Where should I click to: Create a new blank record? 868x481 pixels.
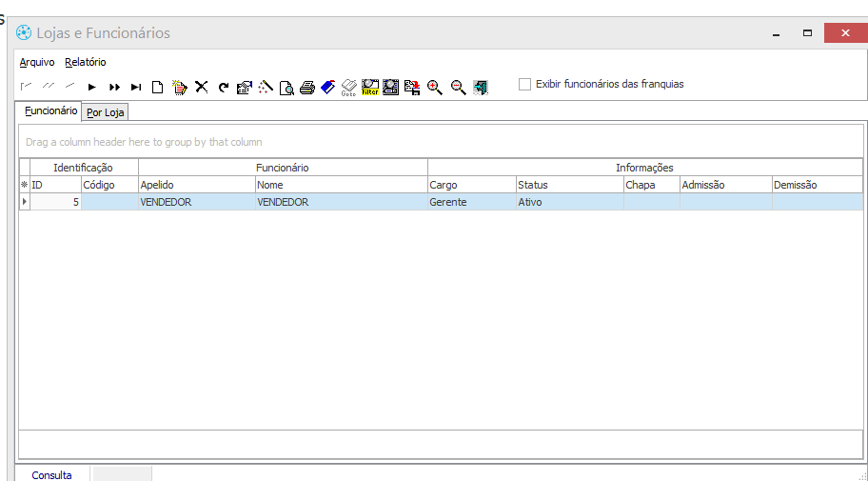click(x=158, y=87)
